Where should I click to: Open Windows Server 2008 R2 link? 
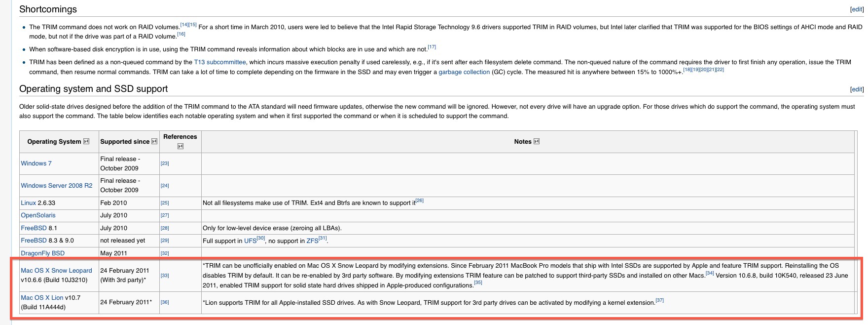pyautogui.click(x=57, y=186)
